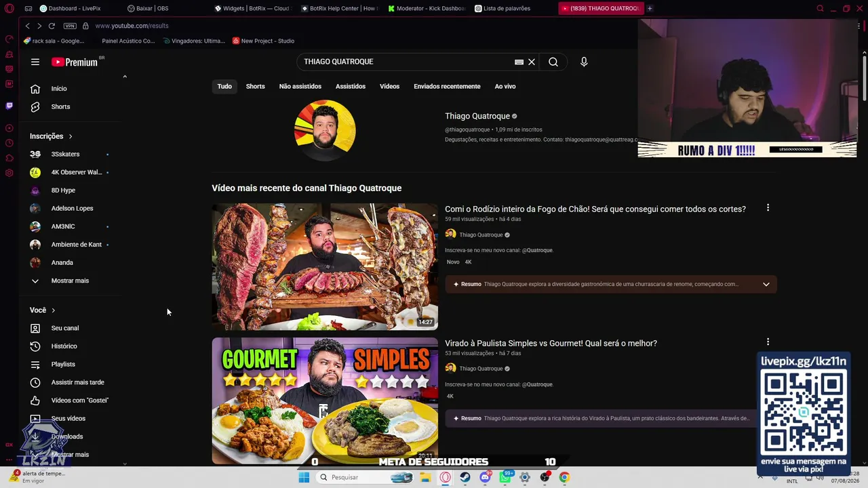Start voice search with the microphone icon
The image size is (868, 488).
coord(584,62)
